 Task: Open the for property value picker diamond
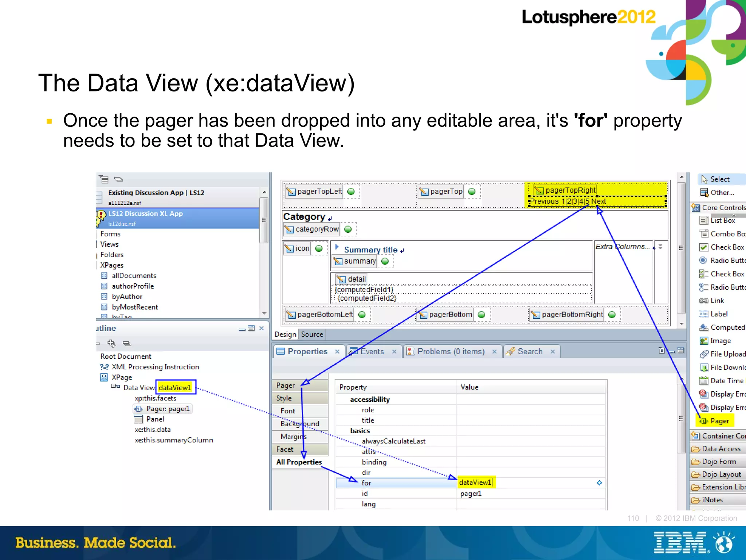[x=599, y=483]
